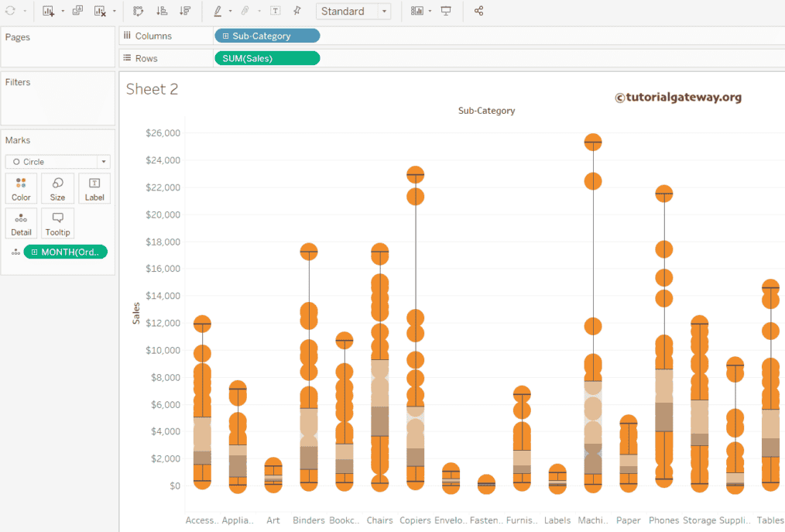Click the Duplicate sheet icon

77,11
